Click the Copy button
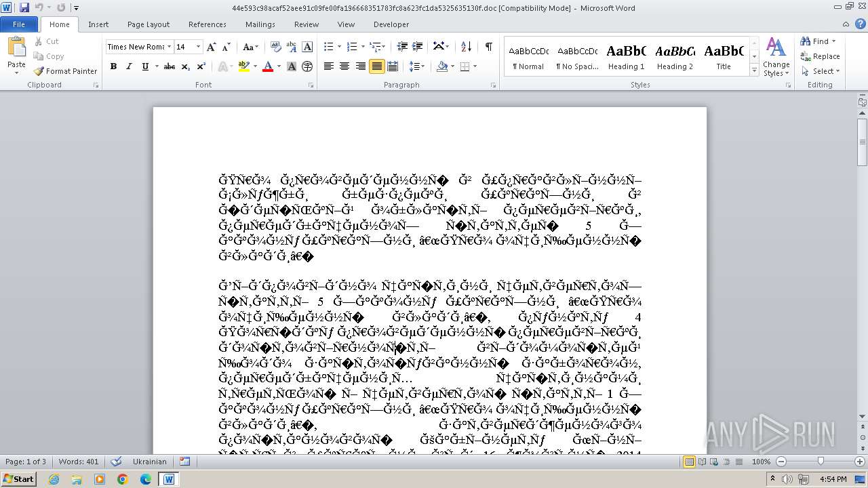Viewport: 868px width, 488px height. click(x=49, y=56)
